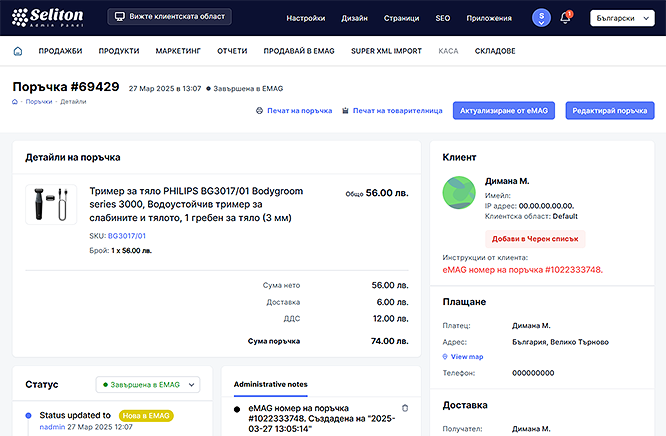666x436 pixels.
Task: Open the Настройки top menu
Action: pos(305,18)
